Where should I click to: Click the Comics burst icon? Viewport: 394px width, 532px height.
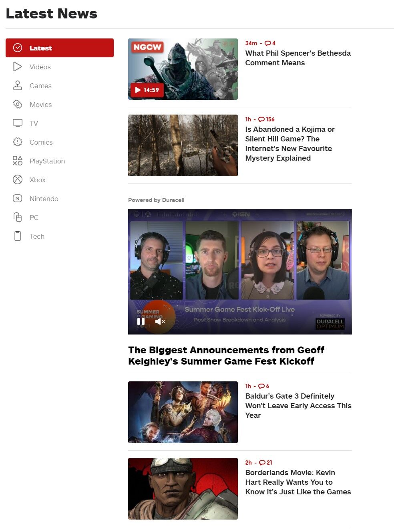[x=18, y=142]
